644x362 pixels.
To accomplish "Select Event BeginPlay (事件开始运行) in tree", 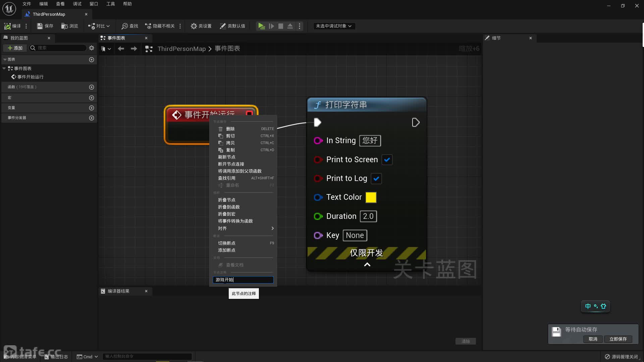I will (27, 77).
